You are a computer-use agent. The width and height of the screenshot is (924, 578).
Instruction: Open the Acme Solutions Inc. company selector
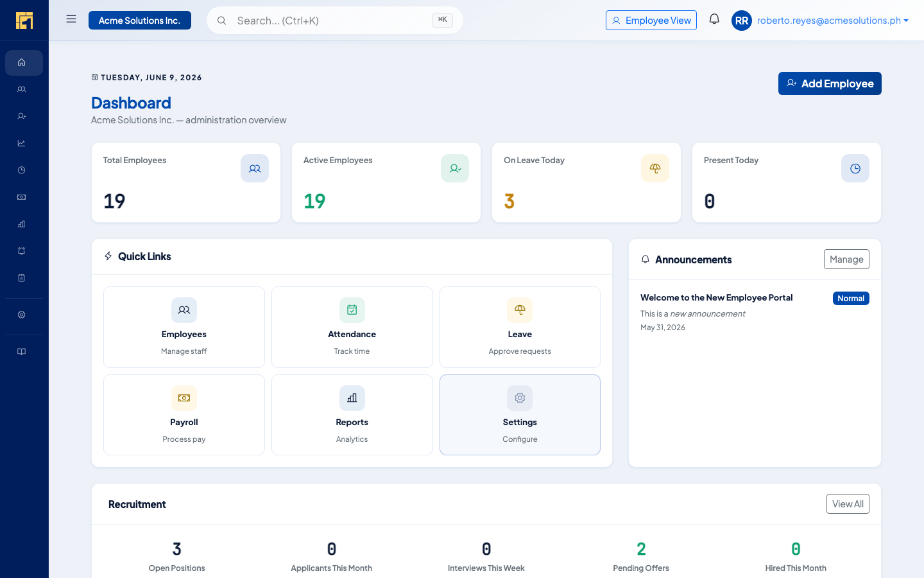tap(140, 21)
